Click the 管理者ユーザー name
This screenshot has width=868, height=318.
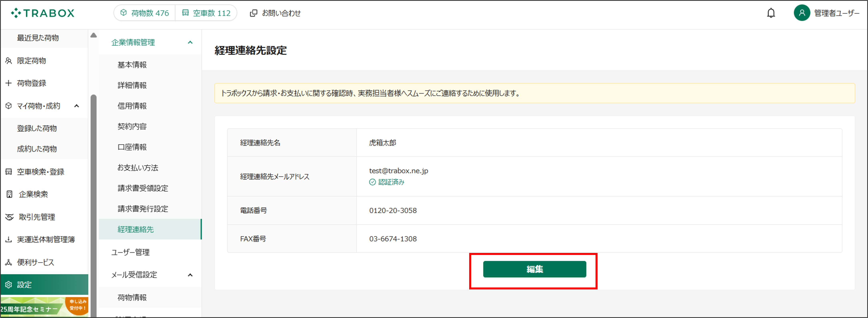click(836, 13)
